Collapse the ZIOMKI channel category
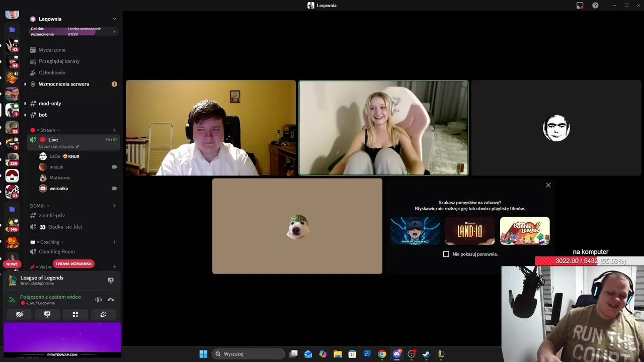The image size is (644, 362). [39, 206]
